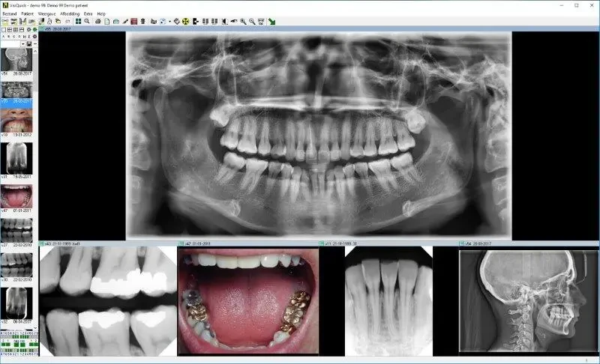This screenshot has height=364, width=600.
Task: Open the dropdown arrow beside camera icon
Action: (x=169, y=21)
